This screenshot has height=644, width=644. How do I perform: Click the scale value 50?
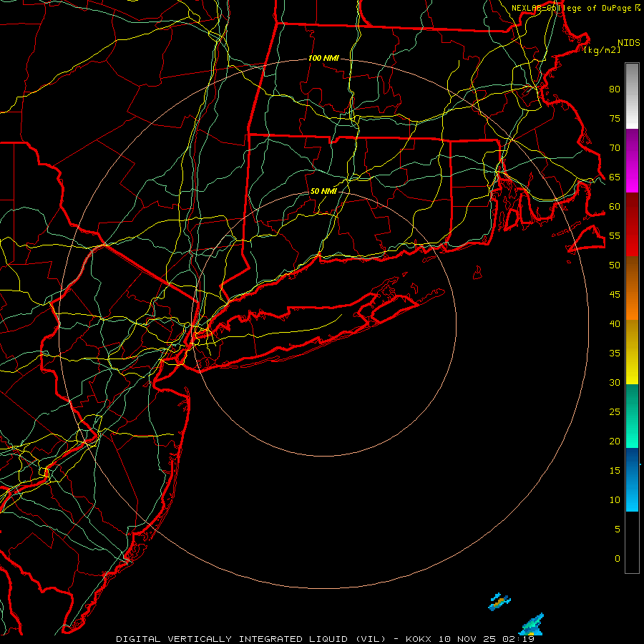[615, 265]
